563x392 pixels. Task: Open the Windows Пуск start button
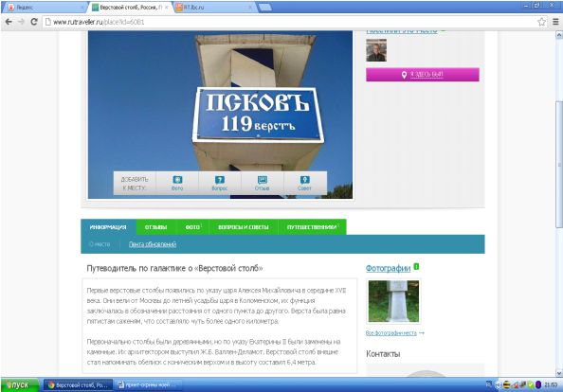(20, 384)
